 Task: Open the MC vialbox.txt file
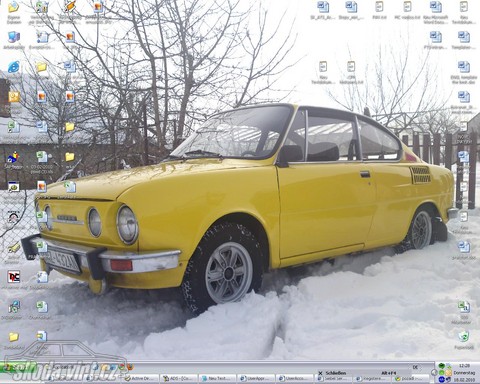click(407, 10)
